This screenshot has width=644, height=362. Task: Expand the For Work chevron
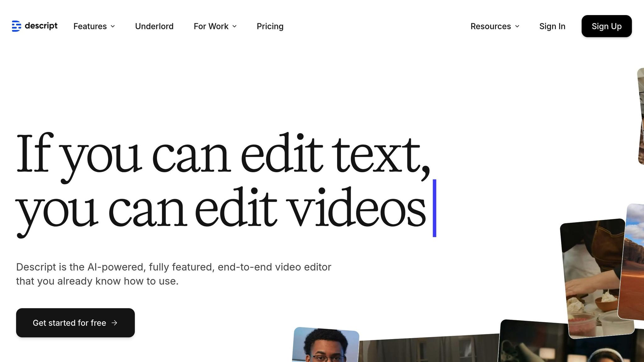[235, 26]
